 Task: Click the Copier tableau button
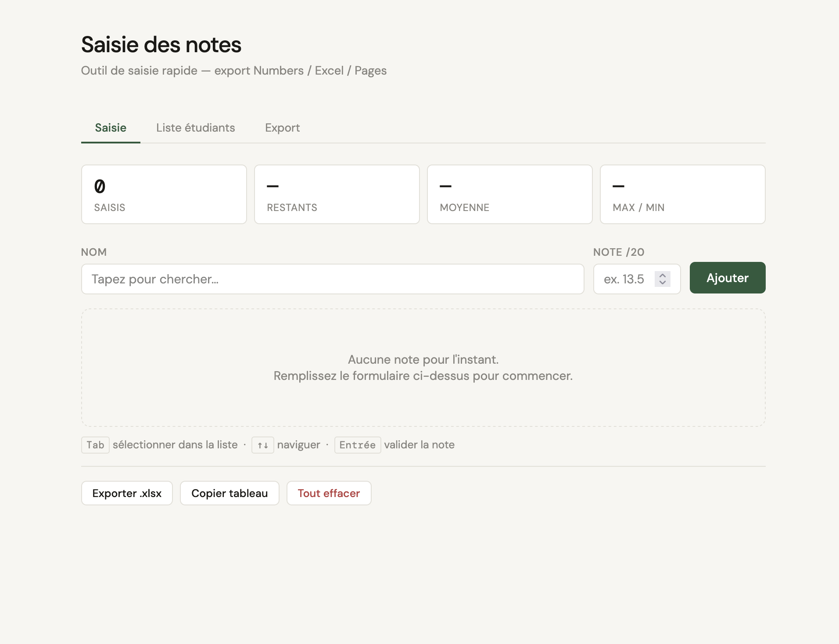coord(229,493)
